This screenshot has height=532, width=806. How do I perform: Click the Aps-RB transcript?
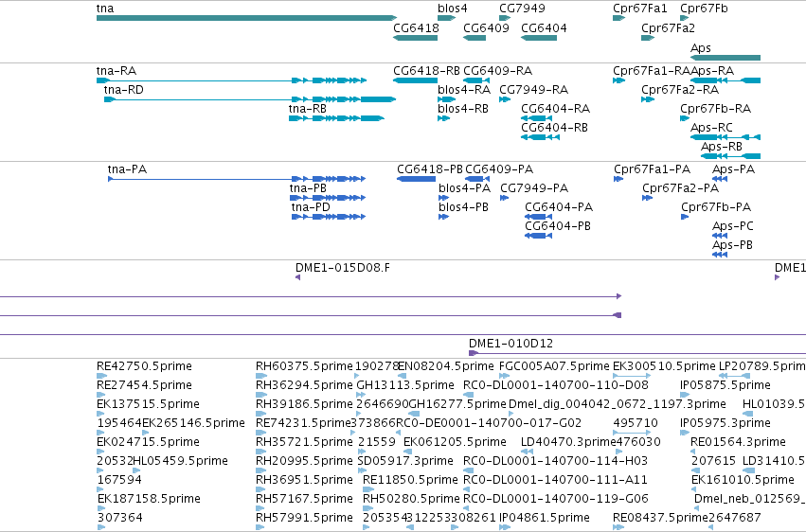click(730, 156)
